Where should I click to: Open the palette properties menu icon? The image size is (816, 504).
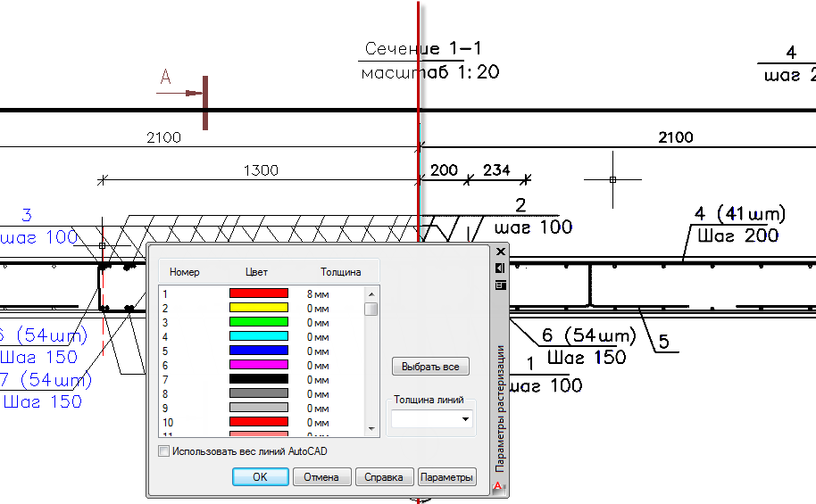pos(500,285)
